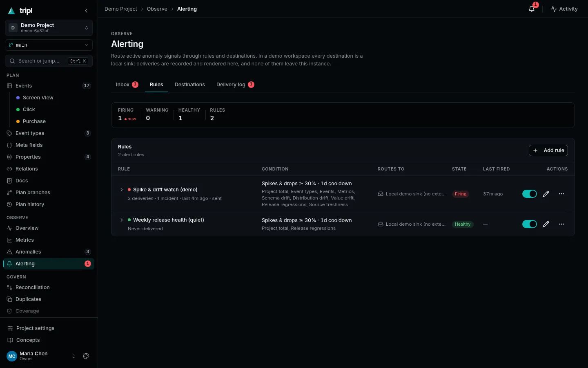Click Spike rule's Local demo sink route
Image resolution: width=588 pixels, height=368 pixels.
pyautogui.click(x=412, y=194)
